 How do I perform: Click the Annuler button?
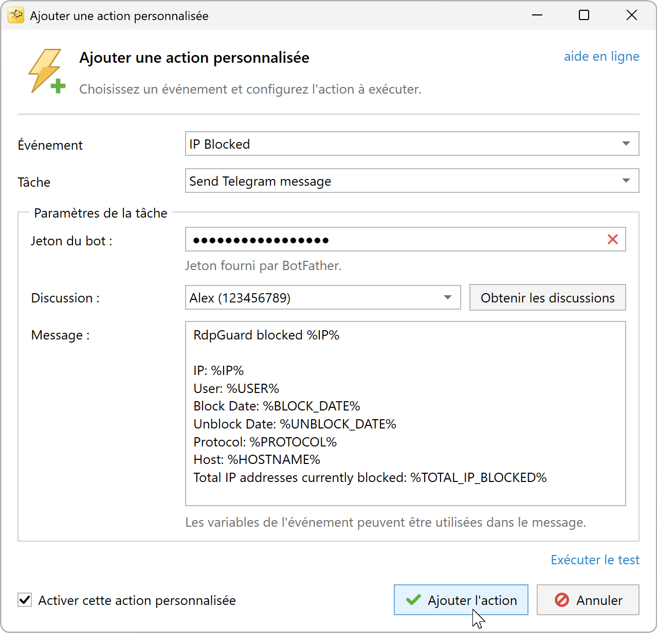tap(588, 600)
